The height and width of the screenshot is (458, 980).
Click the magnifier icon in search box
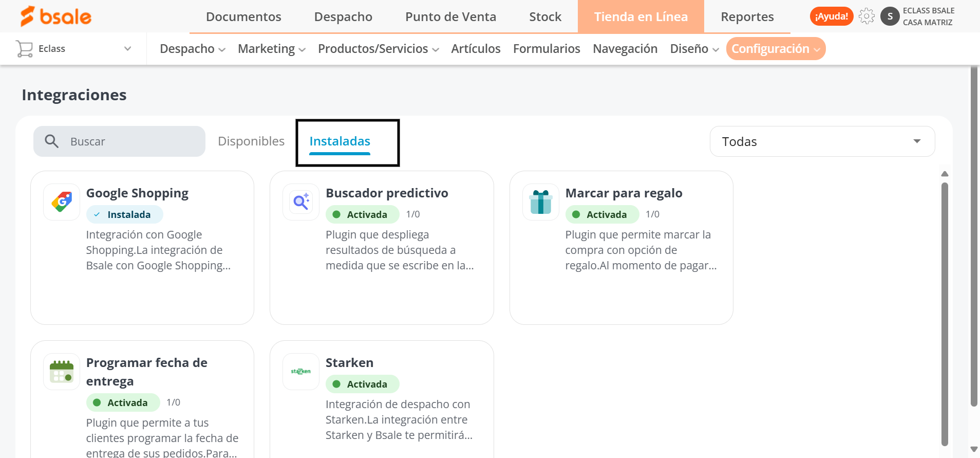coord(51,141)
